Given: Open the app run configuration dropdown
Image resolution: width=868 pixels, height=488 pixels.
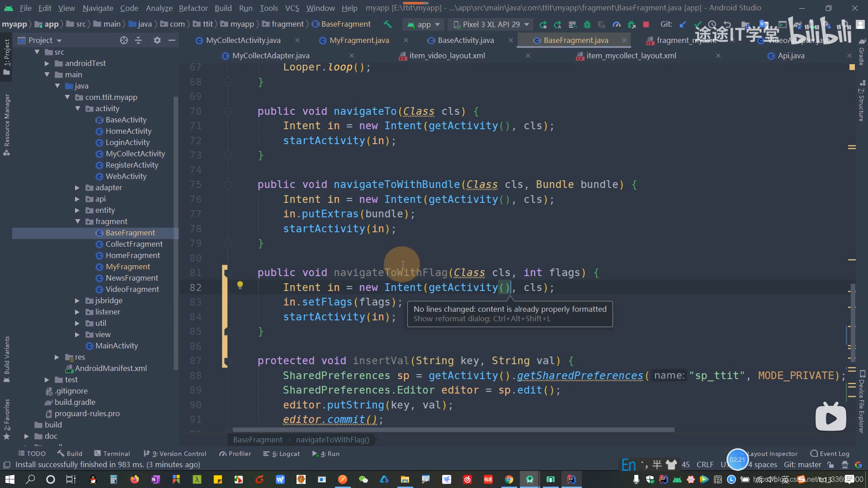Looking at the screenshot, I should point(424,24).
